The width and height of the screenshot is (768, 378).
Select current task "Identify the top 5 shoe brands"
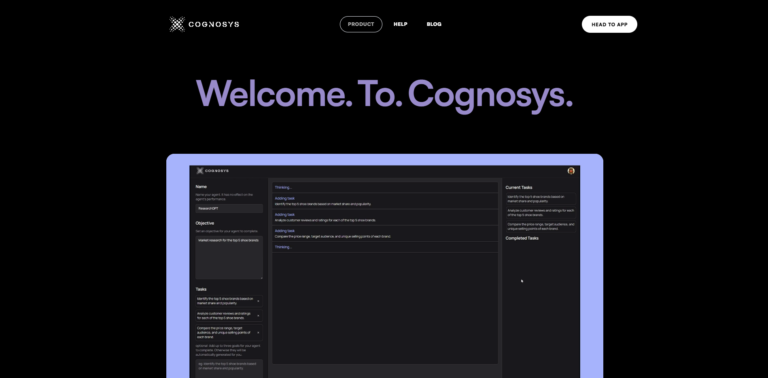541,199
